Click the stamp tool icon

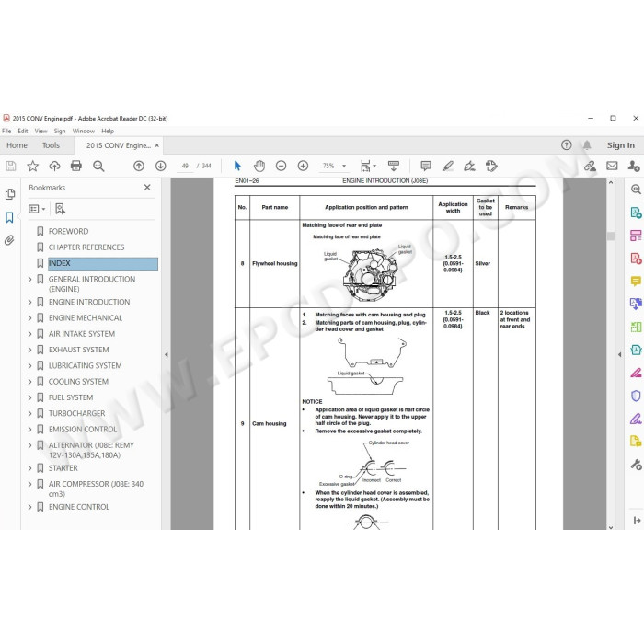point(491,166)
